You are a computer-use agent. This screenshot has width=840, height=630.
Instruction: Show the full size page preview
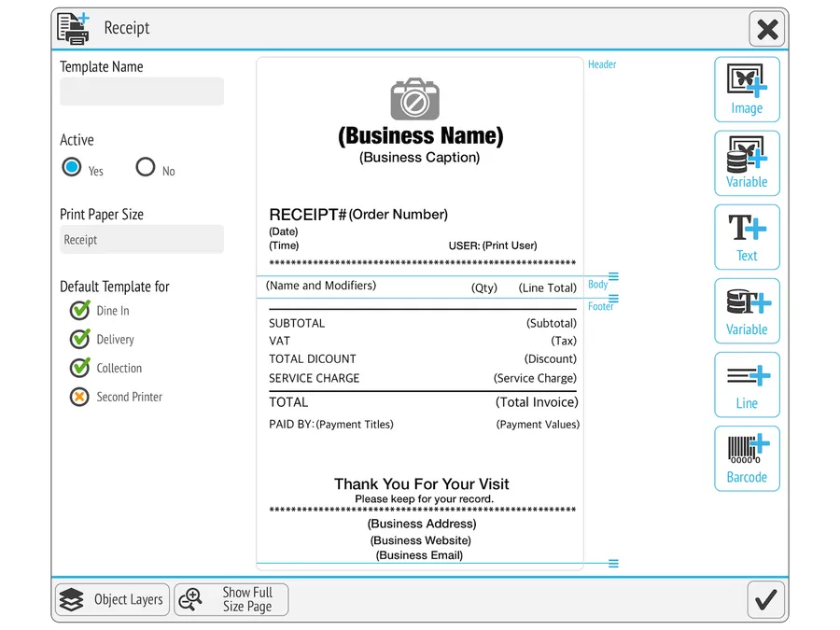(x=231, y=600)
